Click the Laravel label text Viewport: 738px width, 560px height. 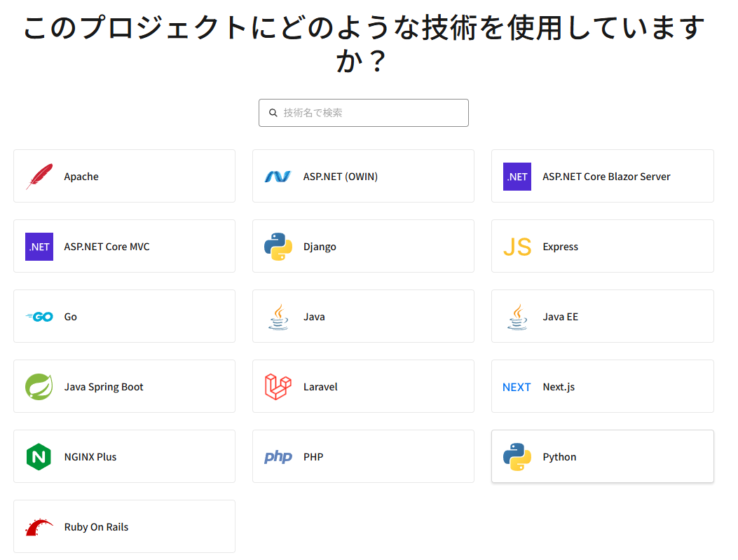[320, 387]
